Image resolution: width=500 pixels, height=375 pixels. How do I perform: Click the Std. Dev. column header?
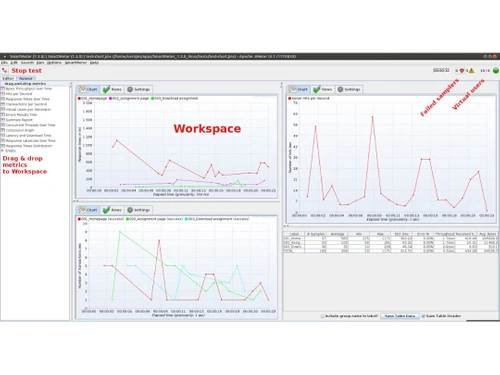(x=402, y=234)
